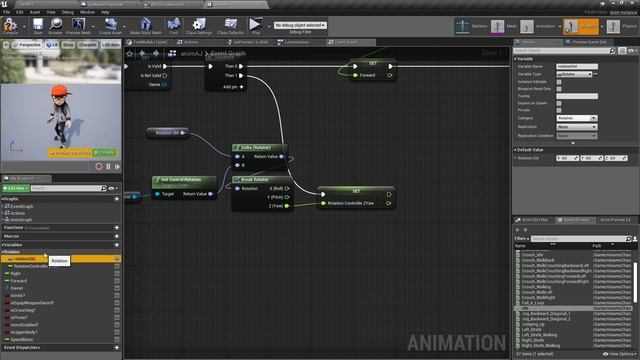Toggle the Expose on Spawn checkbox
This screenshot has height=360, width=640.
(x=559, y=103)
